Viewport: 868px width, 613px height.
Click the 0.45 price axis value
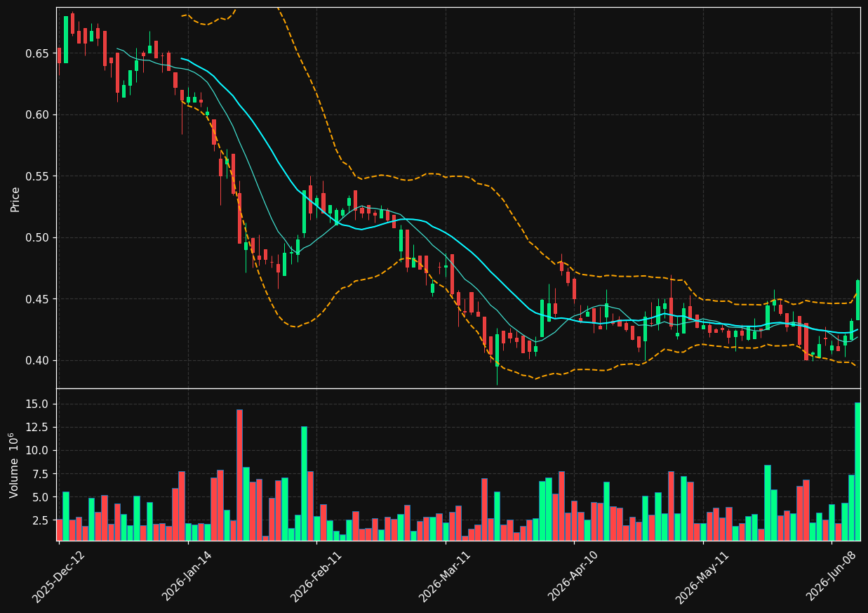pyautogui.click(x=37, y=299)
